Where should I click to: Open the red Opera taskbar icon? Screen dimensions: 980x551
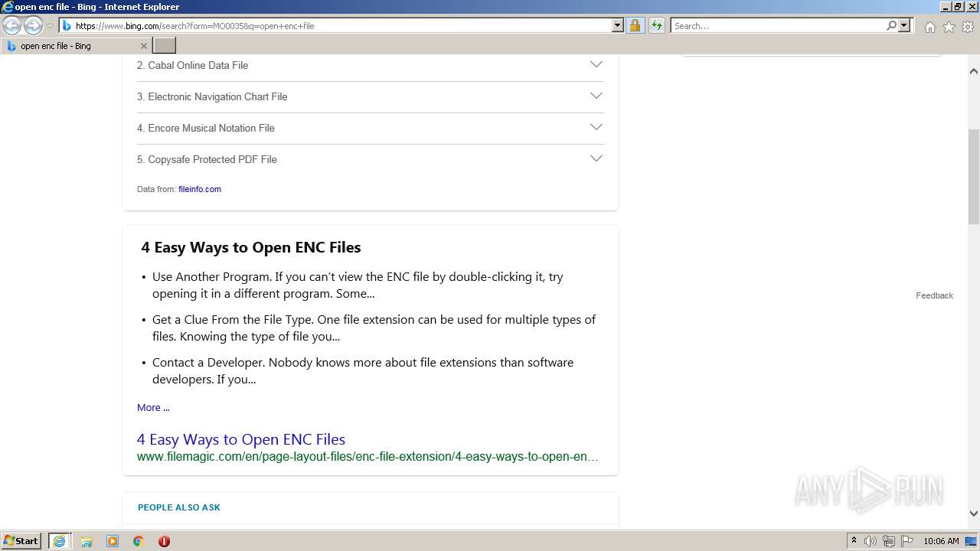coord(164,541)
